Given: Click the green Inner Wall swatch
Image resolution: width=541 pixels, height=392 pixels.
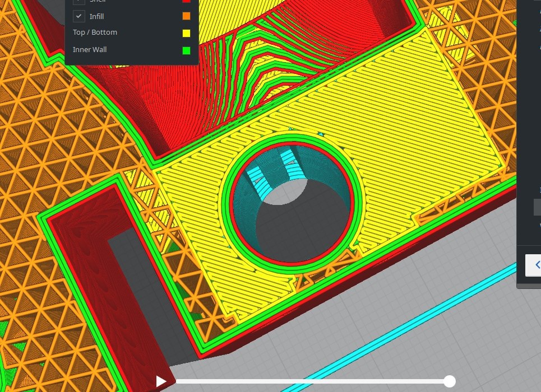Looking at the screenshot, I should click(186, 50).
